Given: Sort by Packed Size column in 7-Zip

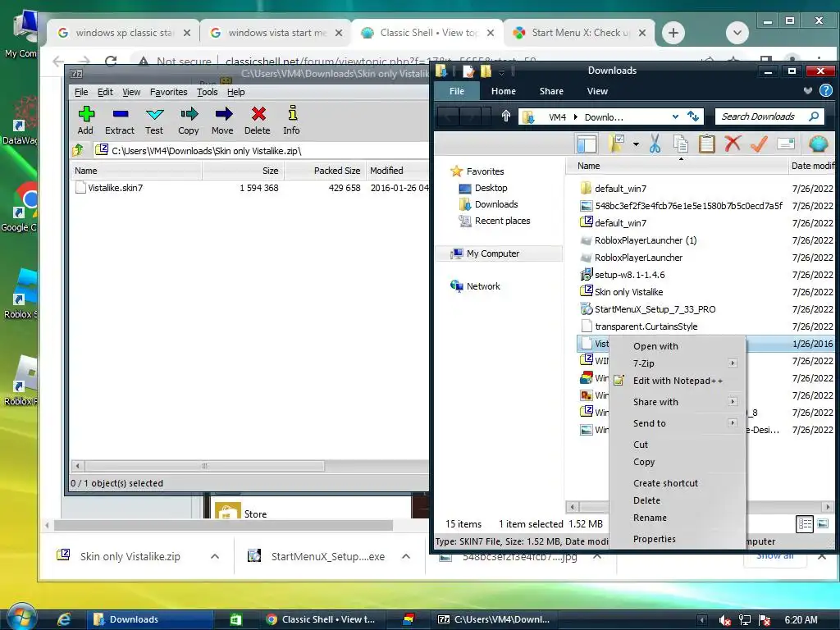Looking at the screenshot, I should tap(325, 171).
